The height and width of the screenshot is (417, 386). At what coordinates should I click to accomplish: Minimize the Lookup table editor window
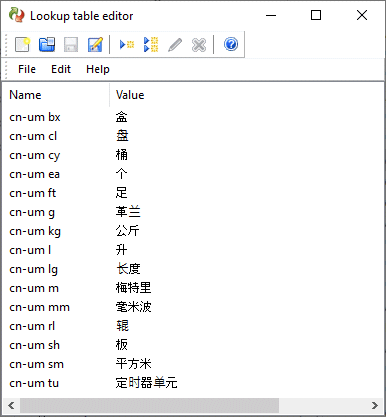point(271,15)
